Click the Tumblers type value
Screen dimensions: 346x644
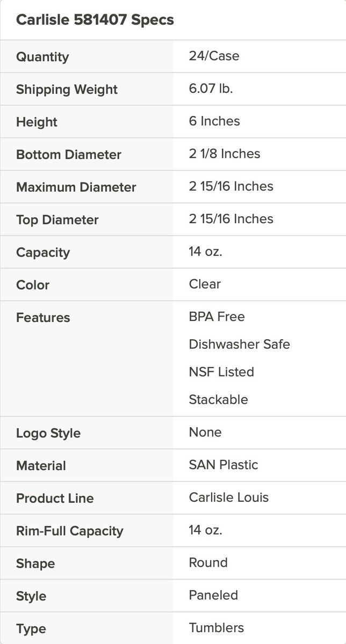tap(216, 628)
